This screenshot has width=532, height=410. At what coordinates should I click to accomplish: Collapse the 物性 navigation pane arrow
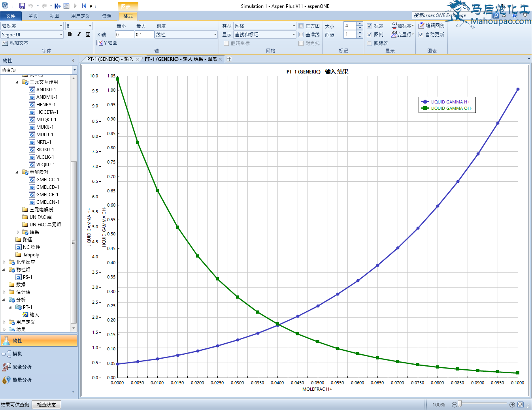coord(73,60)
